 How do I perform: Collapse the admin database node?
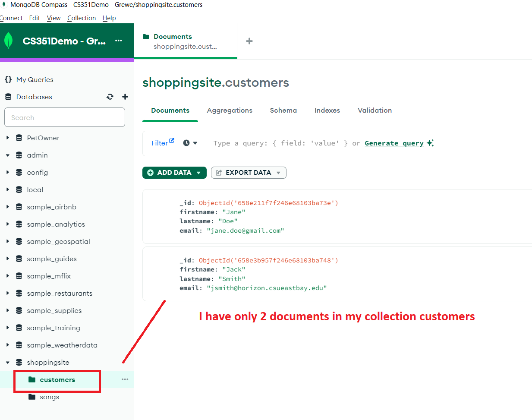tap(8, 155)
